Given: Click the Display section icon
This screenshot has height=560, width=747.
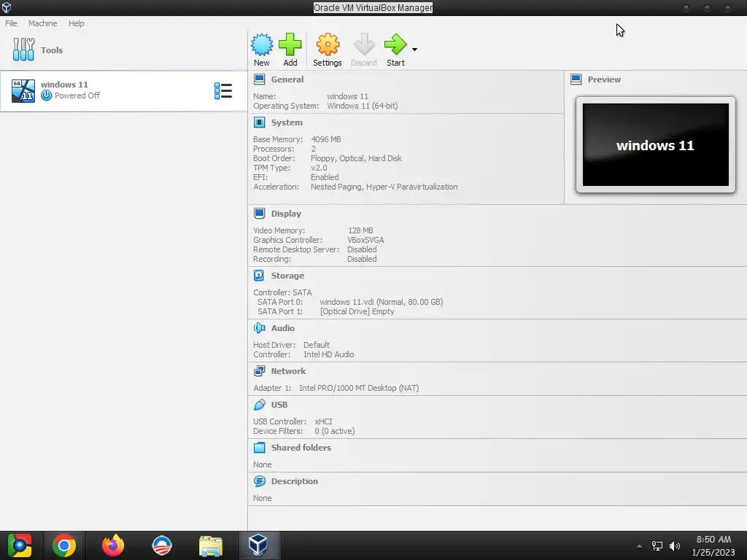Looking at the screenshot, I should (259, 214).
